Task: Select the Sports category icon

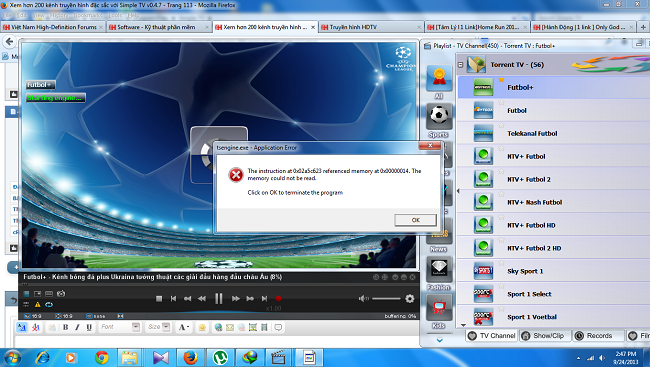Action: pyautogui.click(x=439, y=117)
